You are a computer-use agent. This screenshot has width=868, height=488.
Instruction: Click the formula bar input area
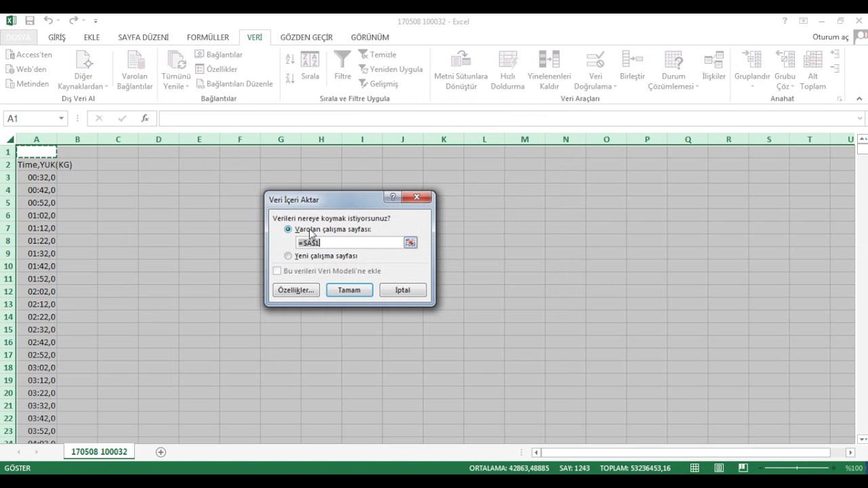507,119
